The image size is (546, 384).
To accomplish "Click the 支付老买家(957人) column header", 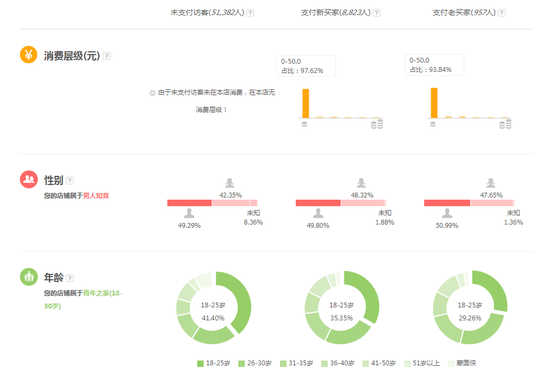I will click(464, 13).
